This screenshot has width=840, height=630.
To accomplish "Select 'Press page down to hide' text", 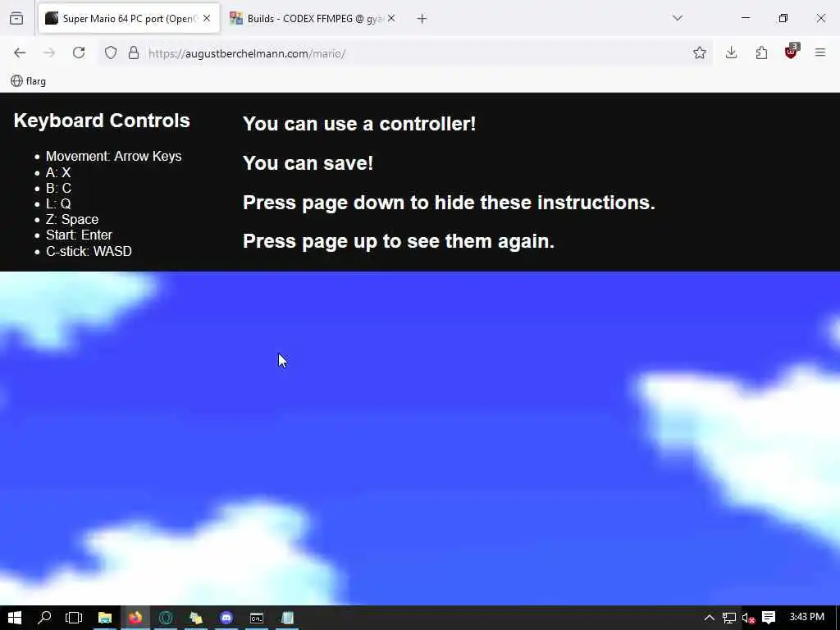I will (x=449, y=203).
